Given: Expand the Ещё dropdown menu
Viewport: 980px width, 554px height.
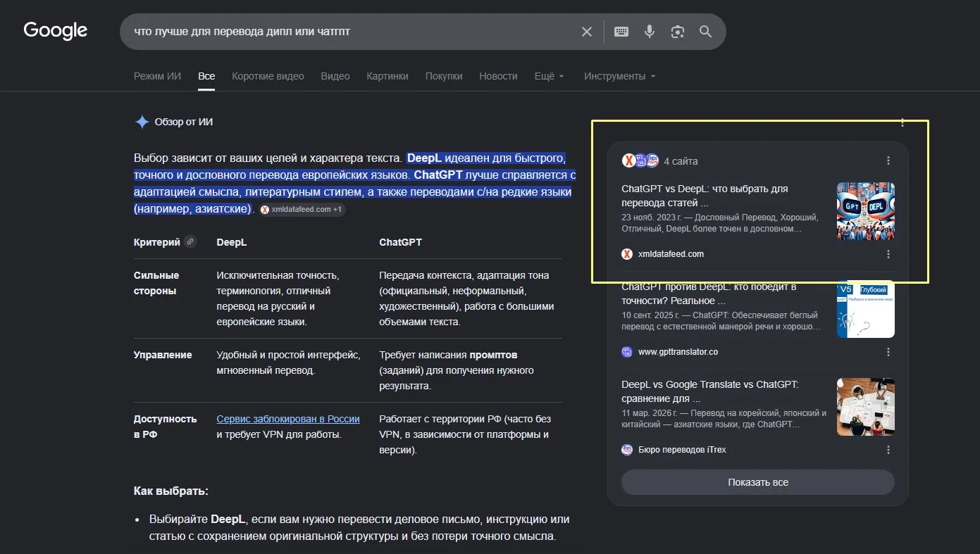Looking at the screenshot, I should click(550, 76).
